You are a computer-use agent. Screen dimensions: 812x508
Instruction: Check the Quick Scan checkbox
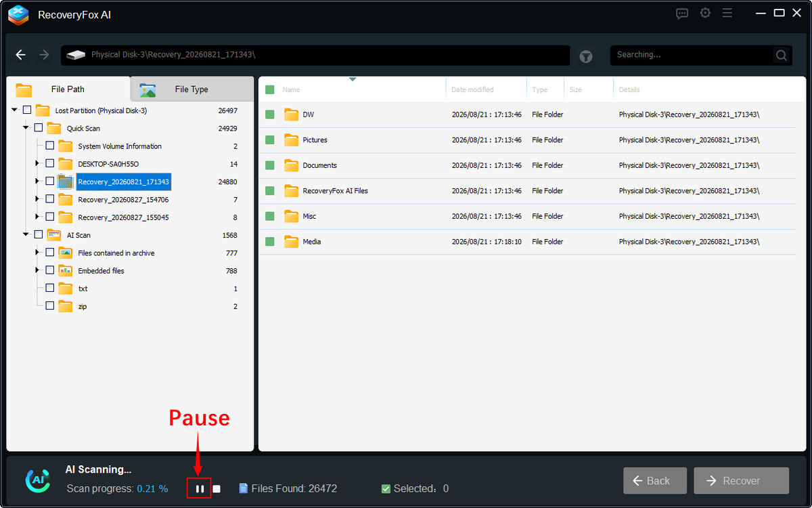tap(39, 128)
